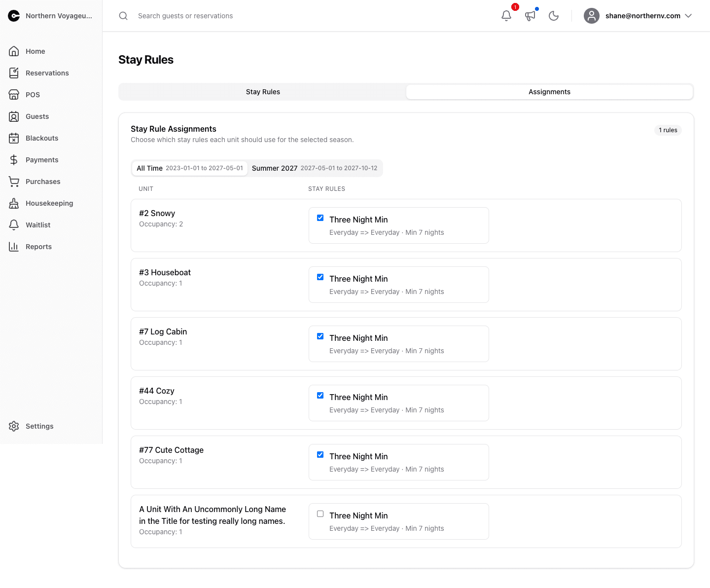Click the Waitlist bell icon
Image resolution: width=710 pixels, height=588 pixels.
(14, 225)
